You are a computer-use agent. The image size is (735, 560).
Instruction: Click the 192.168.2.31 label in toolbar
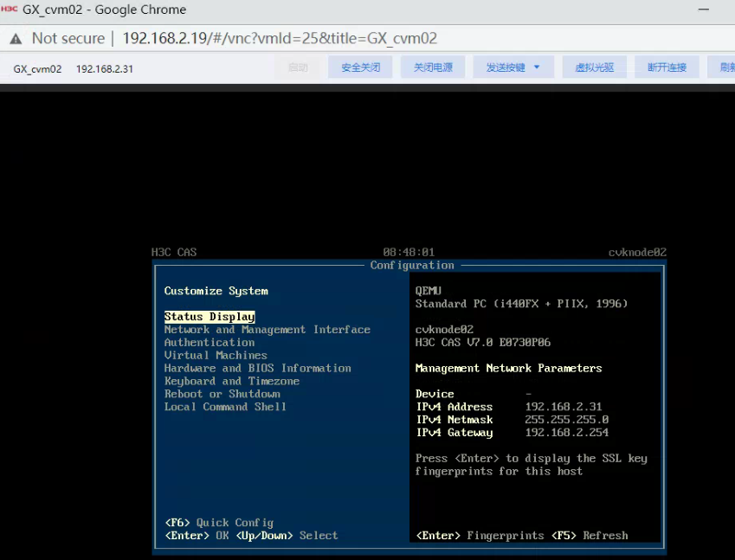pos(105,69)
